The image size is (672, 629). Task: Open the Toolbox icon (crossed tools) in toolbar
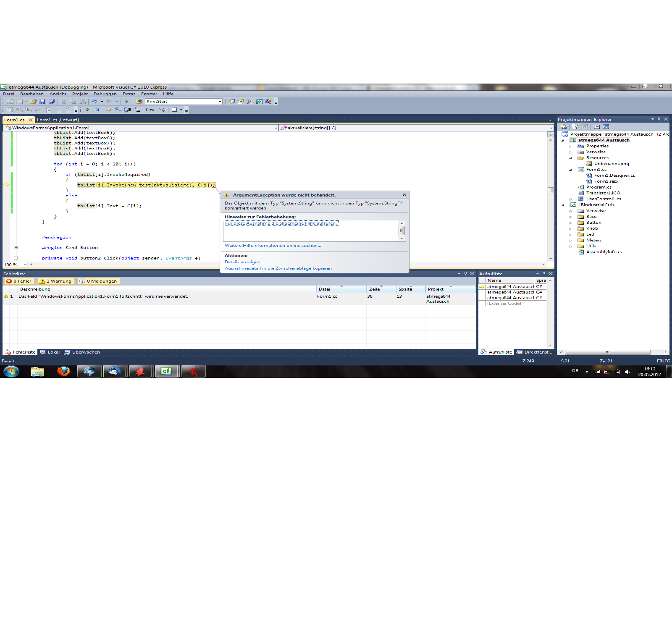coord(250,102)
